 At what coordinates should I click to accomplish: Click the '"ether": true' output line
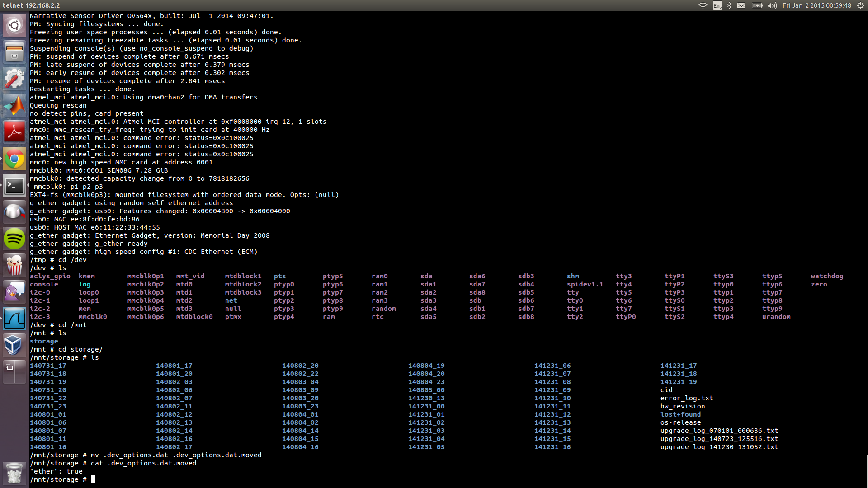(x=56, y=471)
